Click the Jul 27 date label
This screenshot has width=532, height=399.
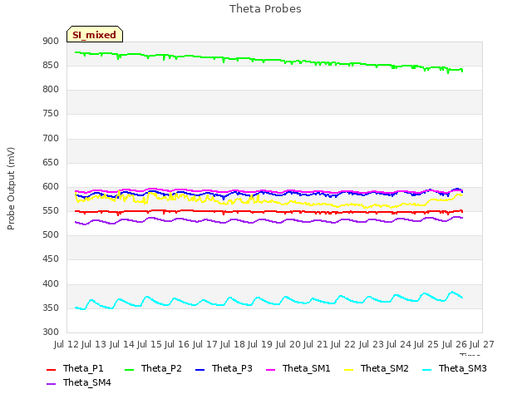[482, 344]
